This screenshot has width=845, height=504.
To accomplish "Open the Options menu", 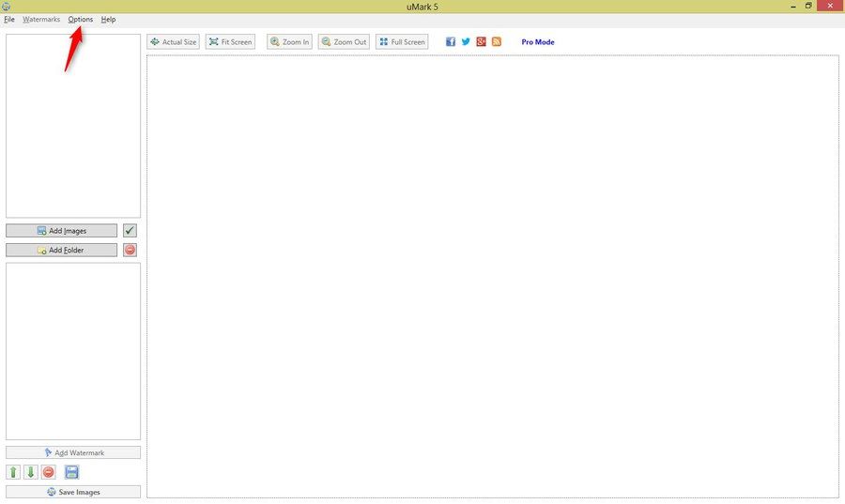I will click(x=81, y=20).
